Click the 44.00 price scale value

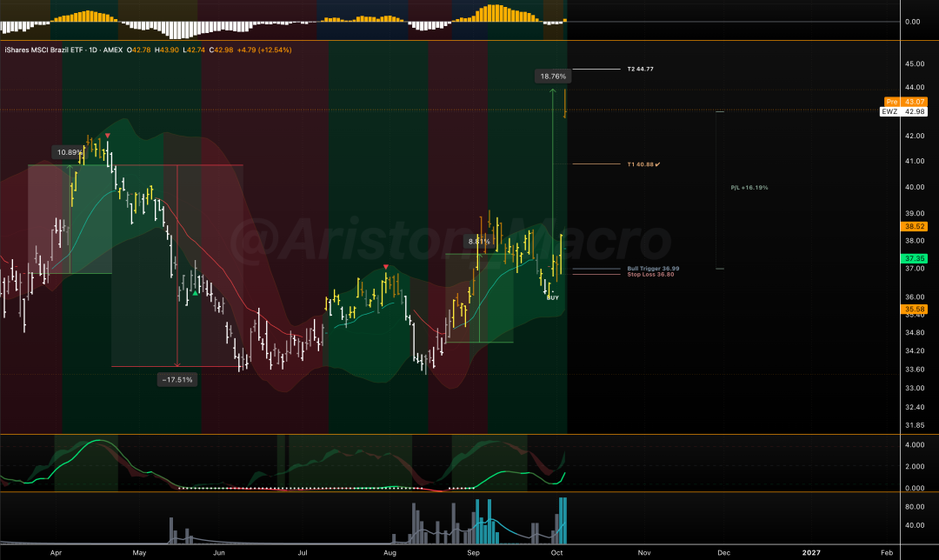[x=915, y=88]
